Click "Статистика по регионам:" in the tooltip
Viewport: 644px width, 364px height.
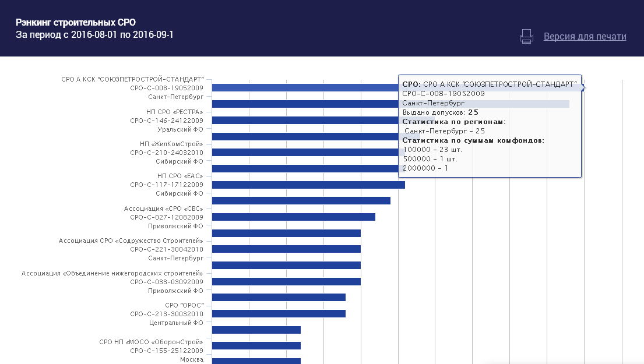click(454, 122)
